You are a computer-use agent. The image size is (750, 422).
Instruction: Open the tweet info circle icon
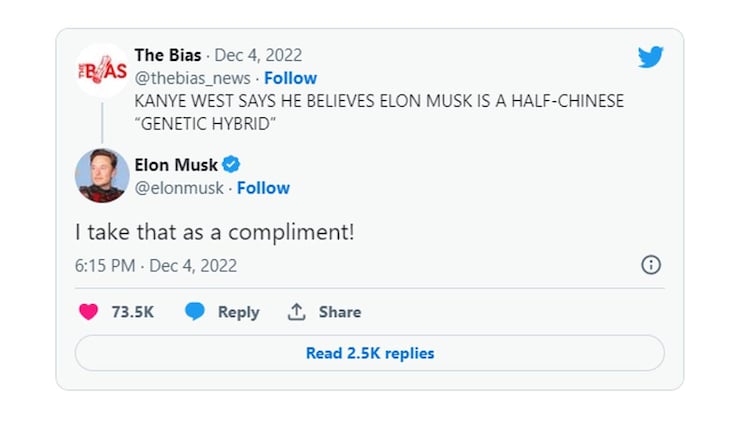(x=650, y=265)
